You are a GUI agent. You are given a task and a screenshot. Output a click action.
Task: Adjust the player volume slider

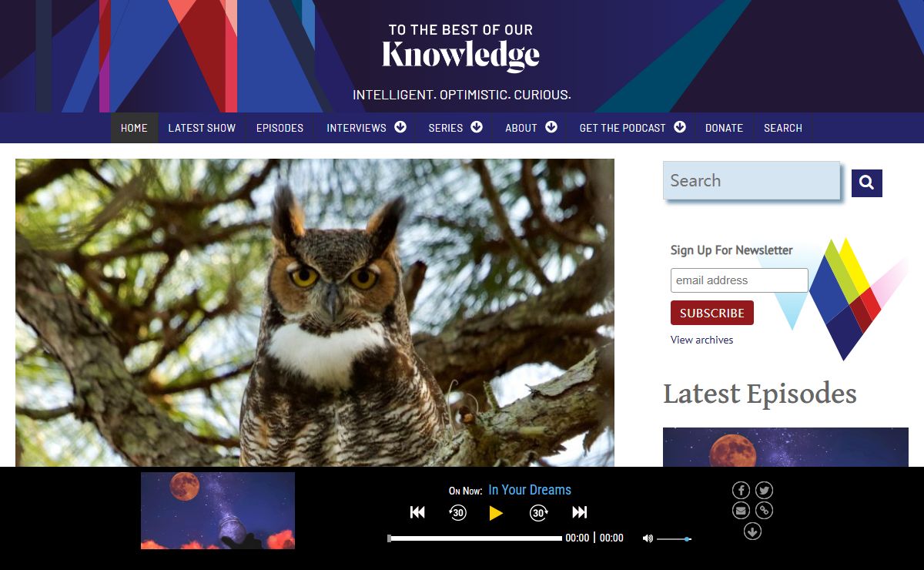pos(674,539)
